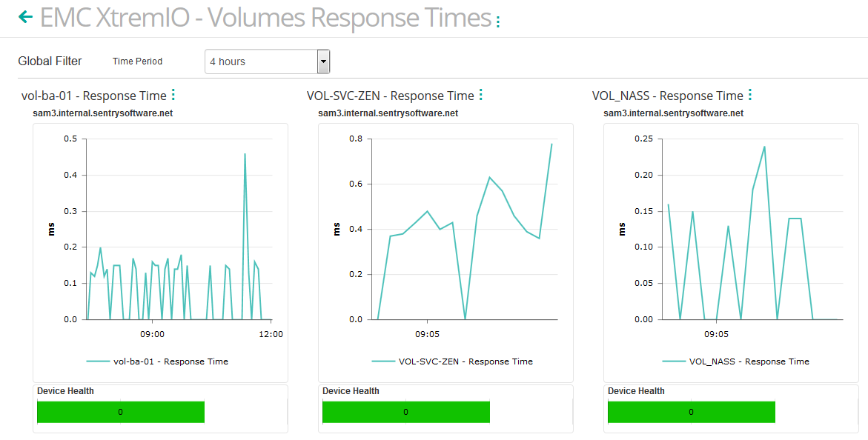The height and width of the screenshot is (440, 868).
Task: Click the response time spike on vol-ba-01 chart
Action: 245,154
